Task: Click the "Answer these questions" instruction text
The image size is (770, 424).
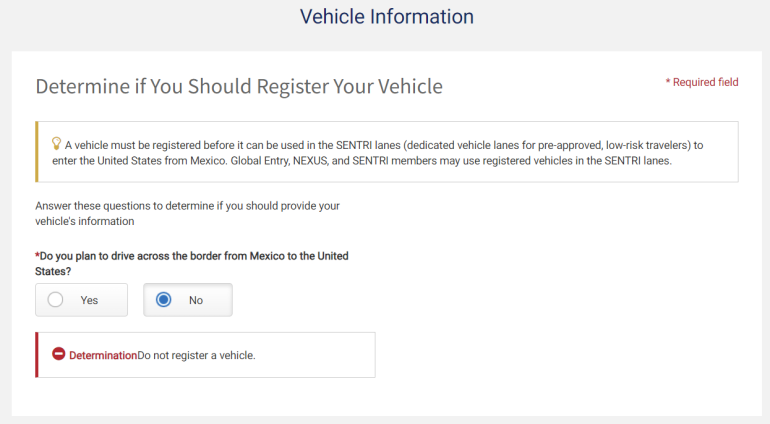Action: point(187,206)
